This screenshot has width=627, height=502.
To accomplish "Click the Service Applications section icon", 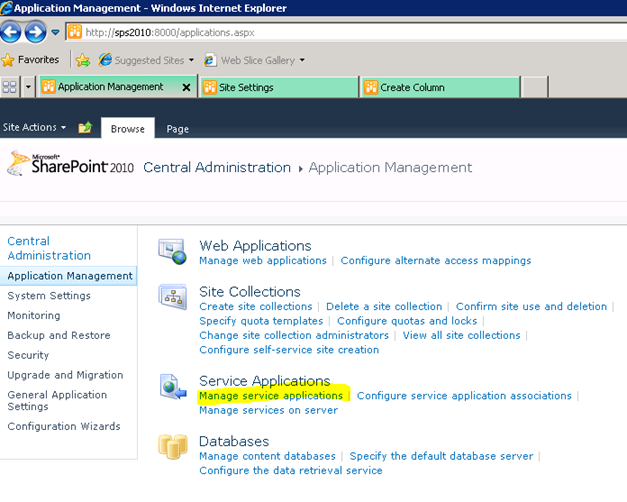I will (173, 386).
